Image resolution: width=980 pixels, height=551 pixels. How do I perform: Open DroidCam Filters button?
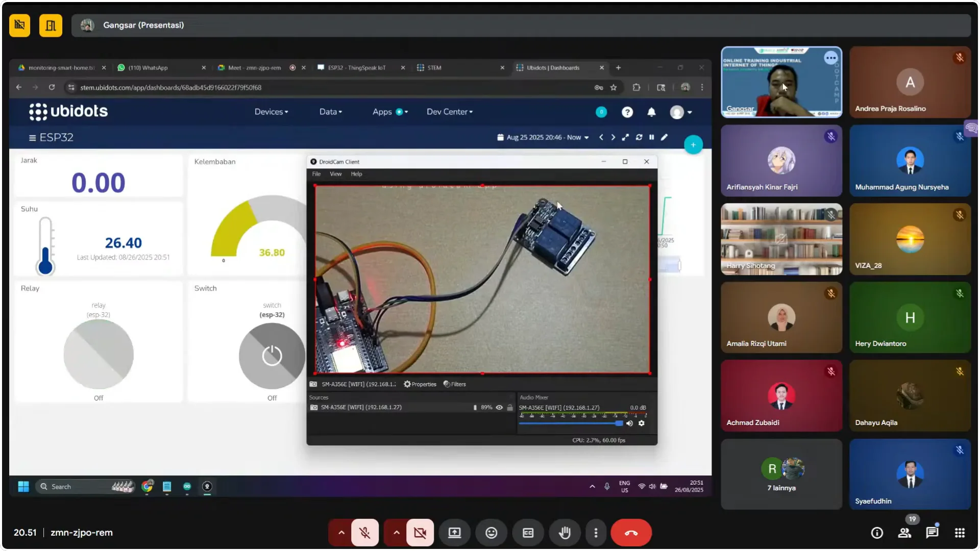tap(455, 384)
